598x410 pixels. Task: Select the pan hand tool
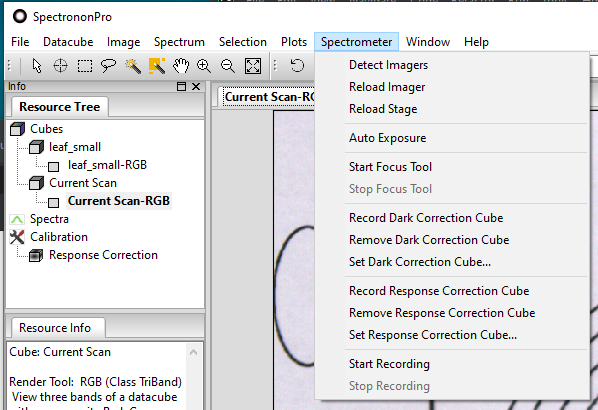tap(181, 66)
